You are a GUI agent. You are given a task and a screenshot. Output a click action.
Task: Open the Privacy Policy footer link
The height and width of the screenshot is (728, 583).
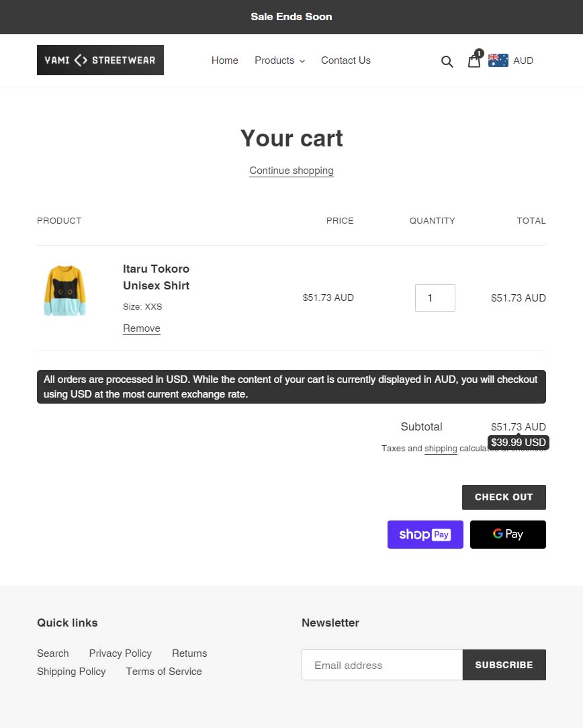pos(120,653)
